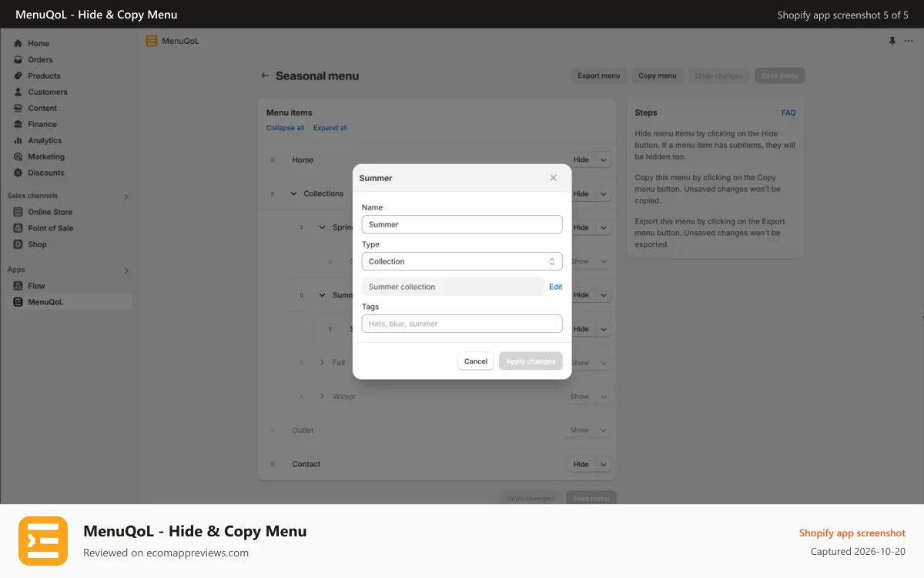Click the Tags field with Hats, blue, summer placeholder
The width and height of the screenshot is (924, 578).
tap(462, 324)
